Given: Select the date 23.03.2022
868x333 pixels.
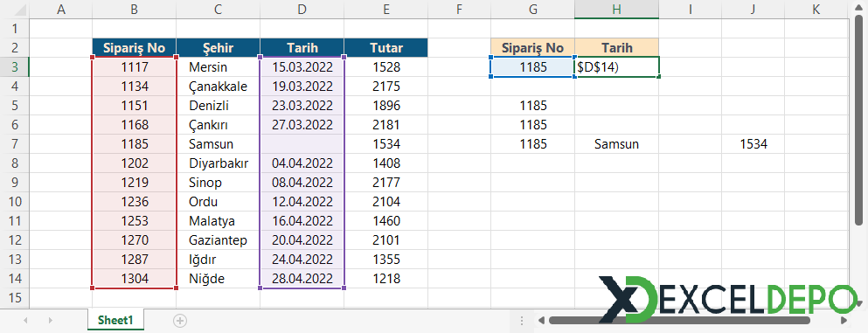Looking at the screenshot, I should point(302,106).
